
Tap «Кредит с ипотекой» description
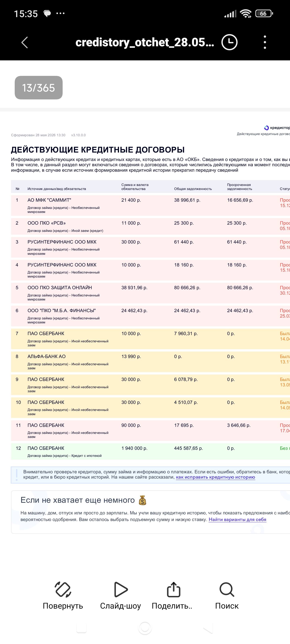[x=87, y=456]
